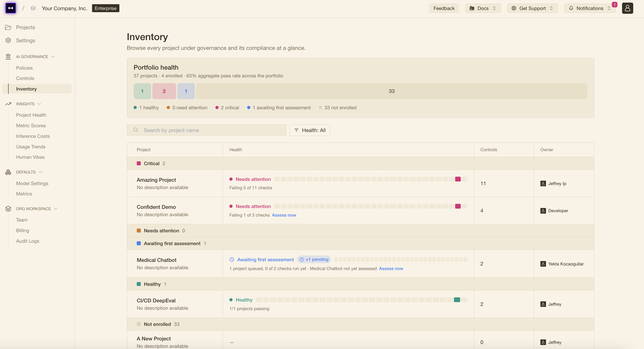Click the teal history square in CI/CD DeepEval row
This screenshot has height=349, width=644.
click(457, 300)
